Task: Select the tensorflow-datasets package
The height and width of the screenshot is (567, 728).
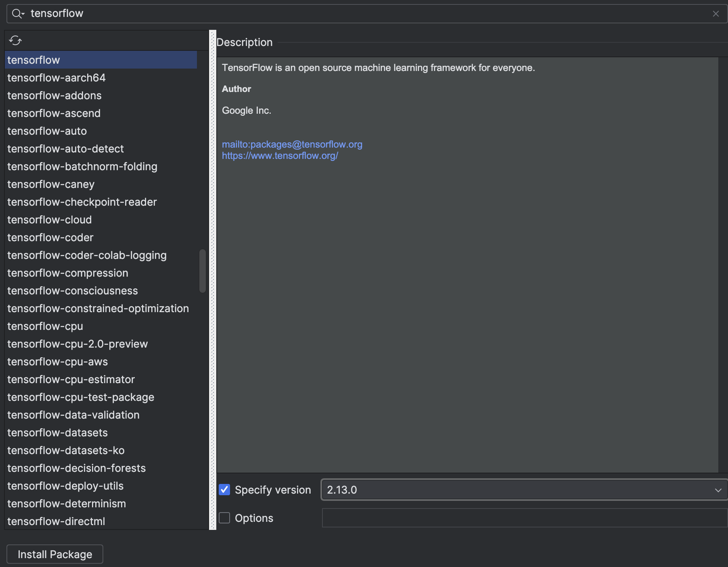Action: 101,432
